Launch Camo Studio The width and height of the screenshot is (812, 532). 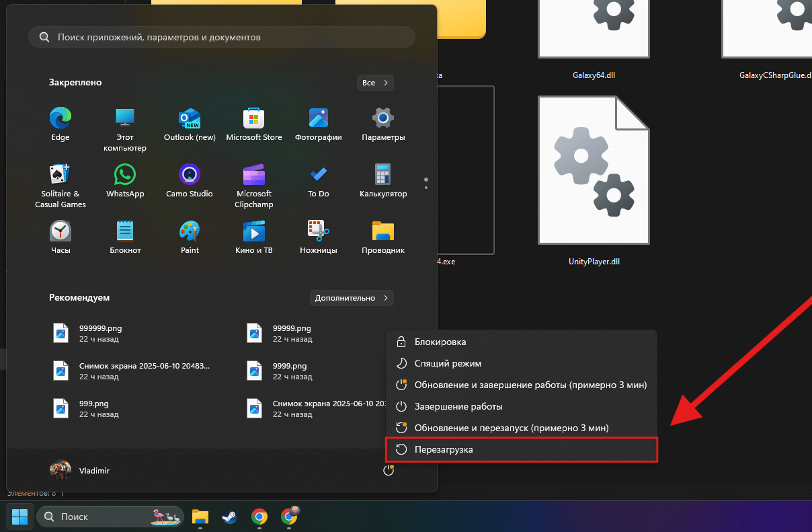(x=190, y=181)
